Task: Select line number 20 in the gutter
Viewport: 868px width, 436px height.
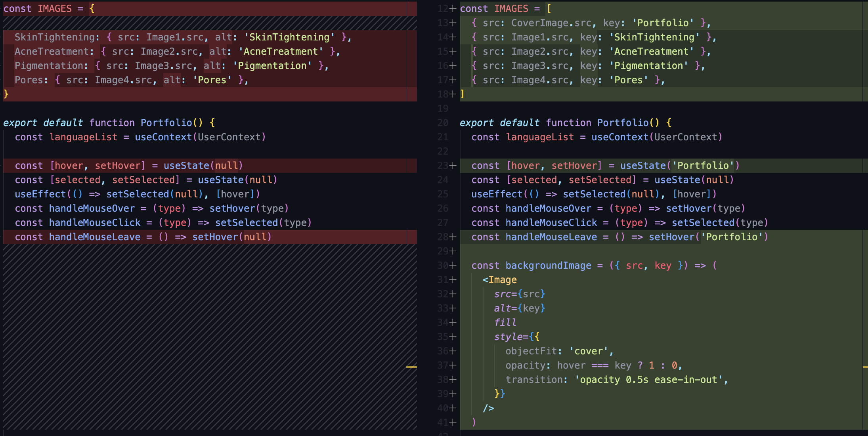Action: (443, 123)
